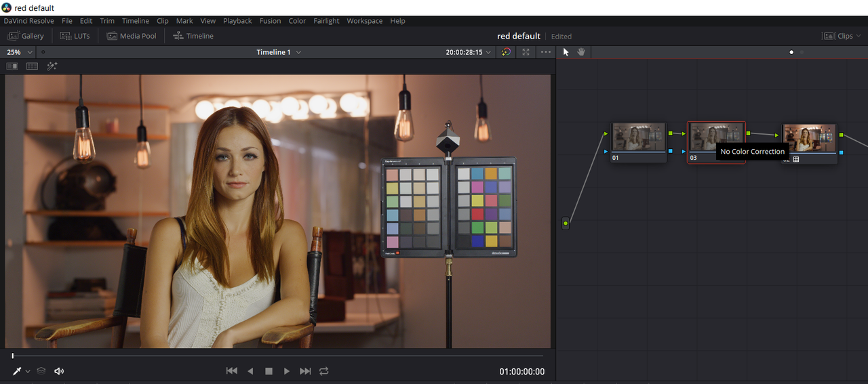
Task: Expand the eyedropper tool options arrow
Action: point(28,371)
